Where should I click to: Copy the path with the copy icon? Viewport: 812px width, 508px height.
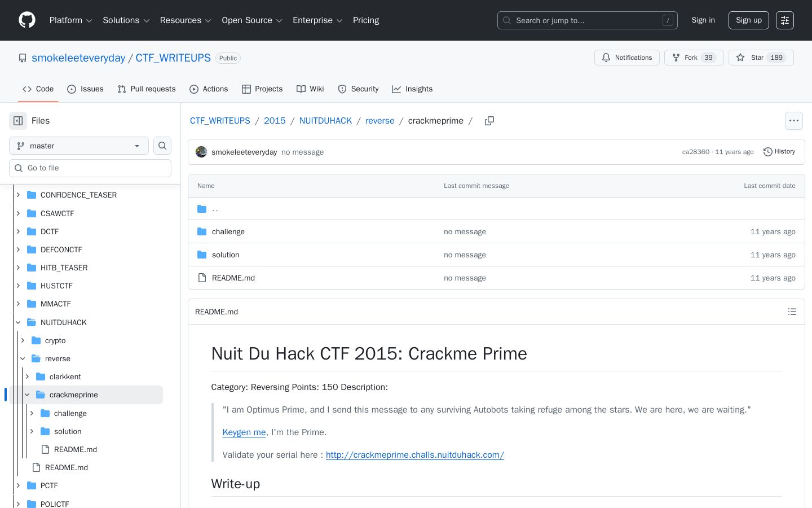(x=489, y=121)
